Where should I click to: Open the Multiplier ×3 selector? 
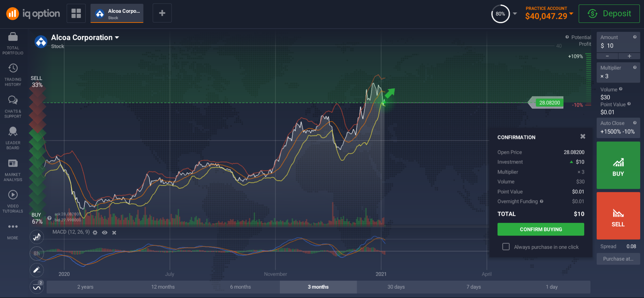point(618,73)
